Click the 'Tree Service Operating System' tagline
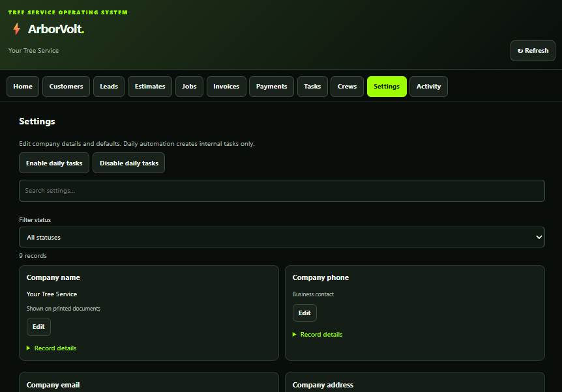This screenshot has width=562, height=392. tap(68, 12)
